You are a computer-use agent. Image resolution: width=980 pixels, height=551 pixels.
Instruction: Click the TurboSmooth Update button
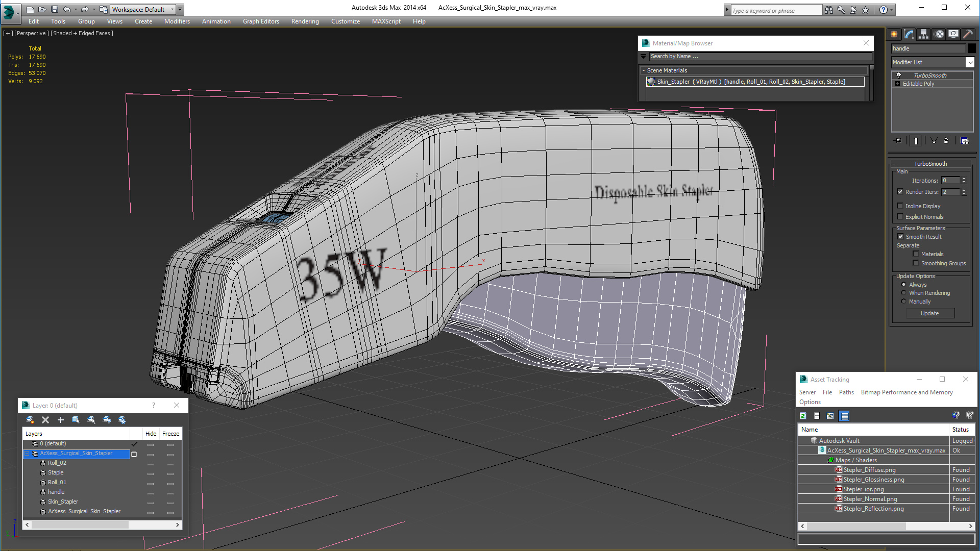[930, 313]
